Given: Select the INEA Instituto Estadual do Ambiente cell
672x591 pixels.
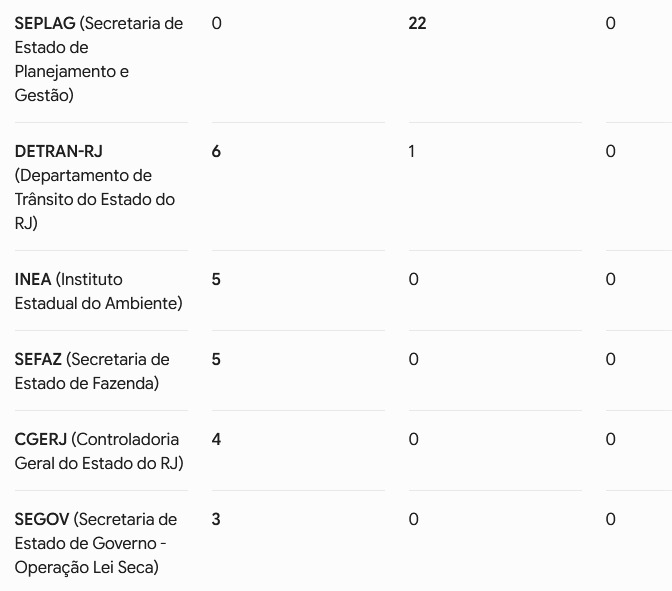Looking at the screenshot, I should tap(99, 291).
